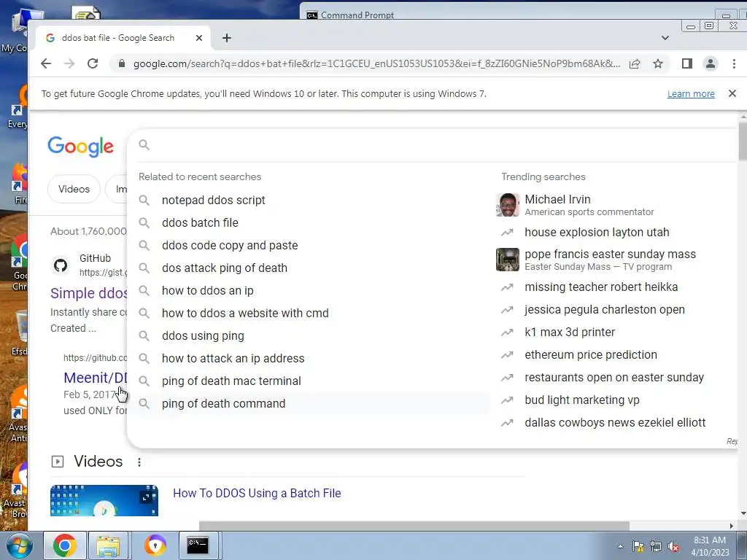This screenshot has height=560, width=747.
Task: Select the Videos filter chip
Action: 74,189
